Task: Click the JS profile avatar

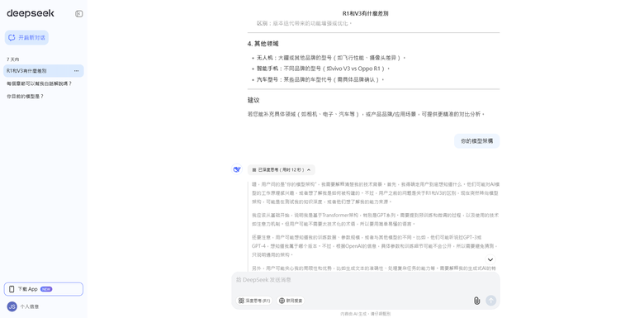Action: pos(12,306)
